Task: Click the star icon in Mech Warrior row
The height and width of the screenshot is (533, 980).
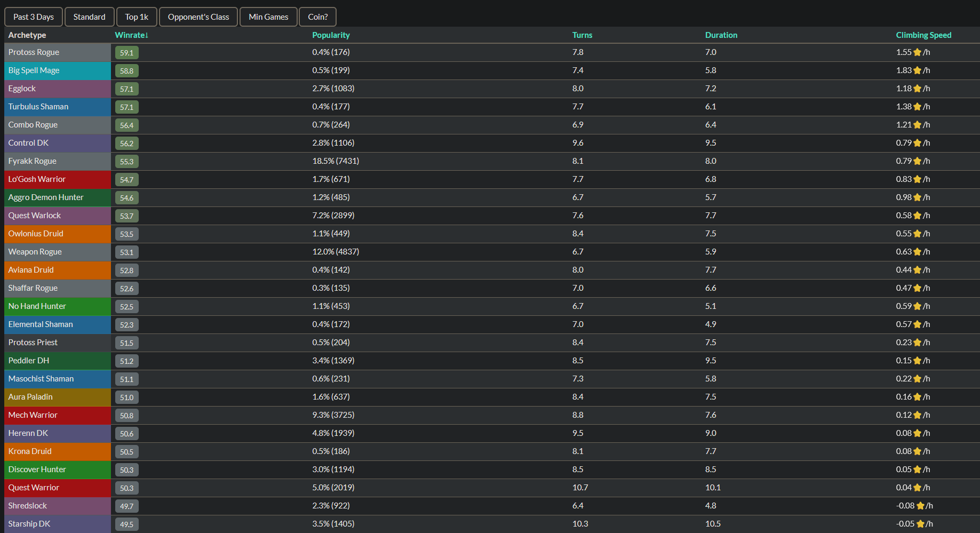Action: point(918,415)
